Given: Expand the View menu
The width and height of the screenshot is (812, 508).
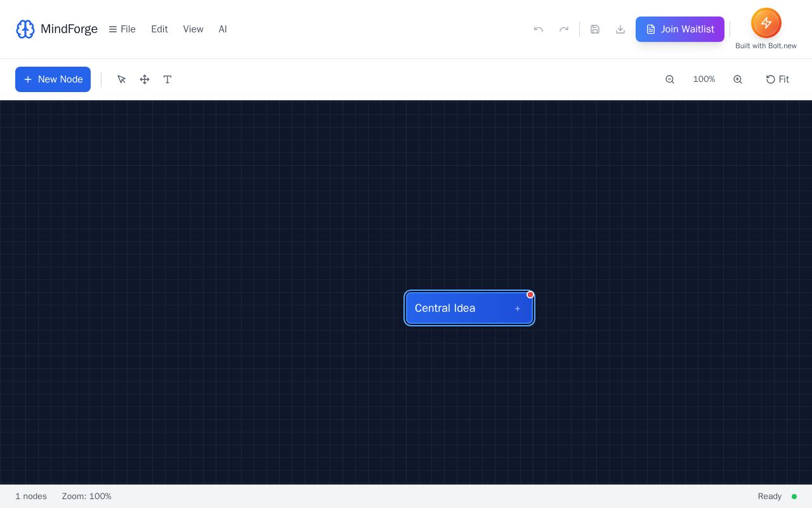Looking at the screenshot, I should click(x=193, y=29).
